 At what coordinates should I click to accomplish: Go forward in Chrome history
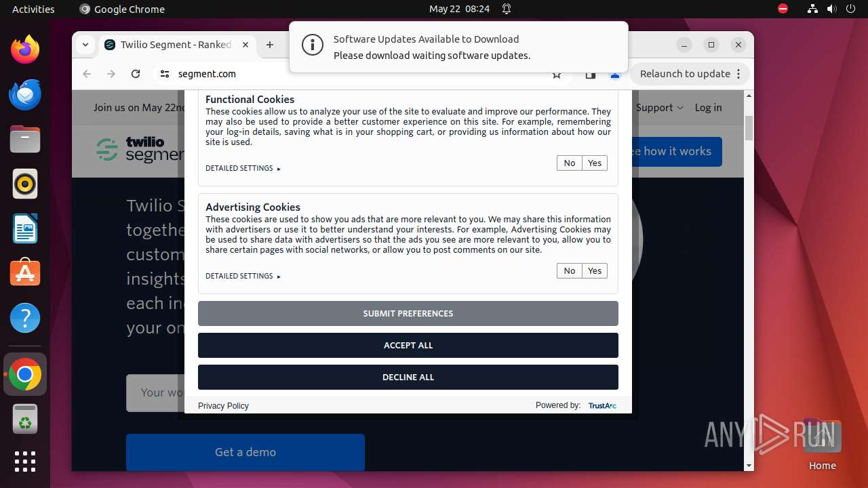111,74
